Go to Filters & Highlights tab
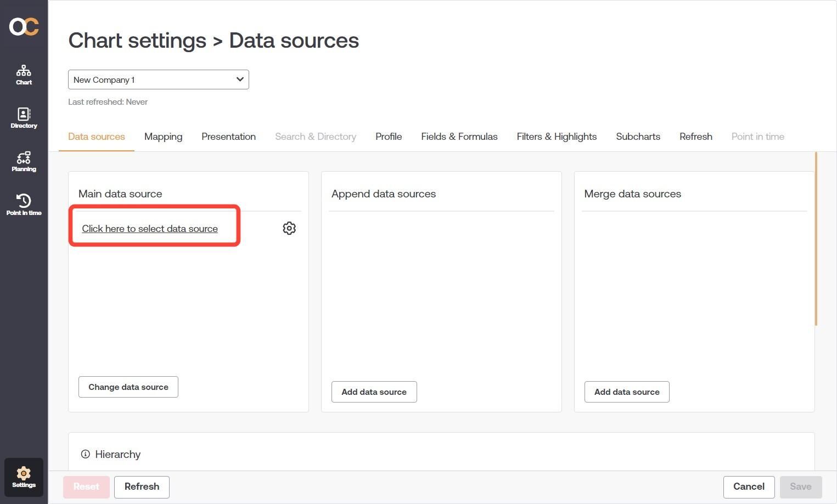 (557, 137)
